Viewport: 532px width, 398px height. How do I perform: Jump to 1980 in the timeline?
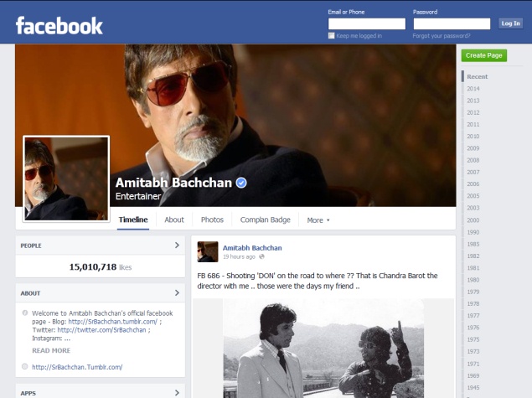click(473, 280)
